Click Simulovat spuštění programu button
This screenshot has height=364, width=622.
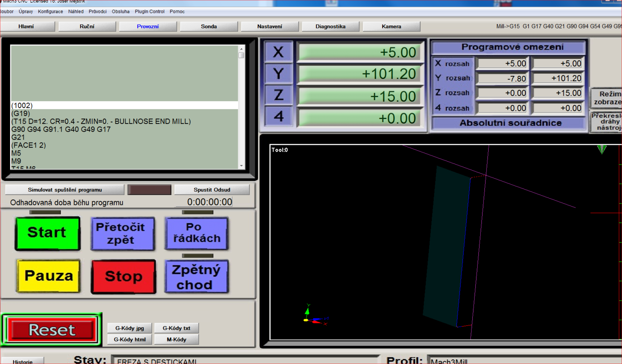coord(65,190)
